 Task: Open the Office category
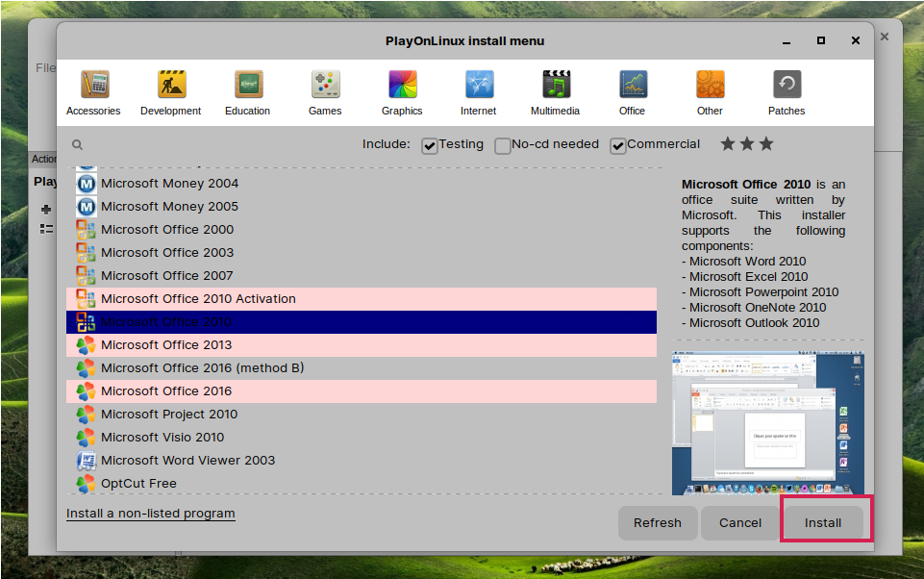point(633,93)
